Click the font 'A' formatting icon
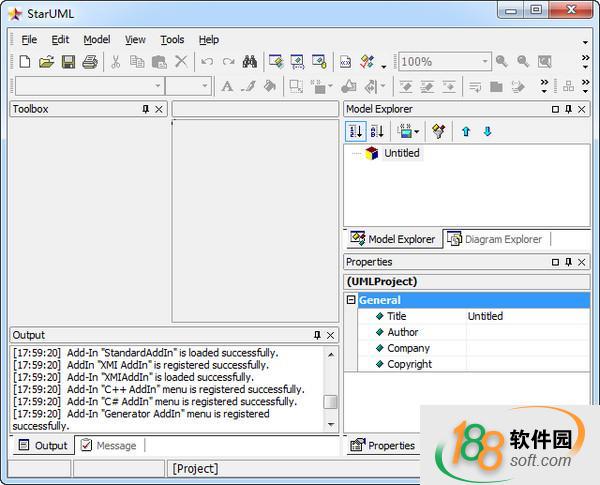Image resolution: width=600 pixels, height=485 pixels. tap(227, 87)
